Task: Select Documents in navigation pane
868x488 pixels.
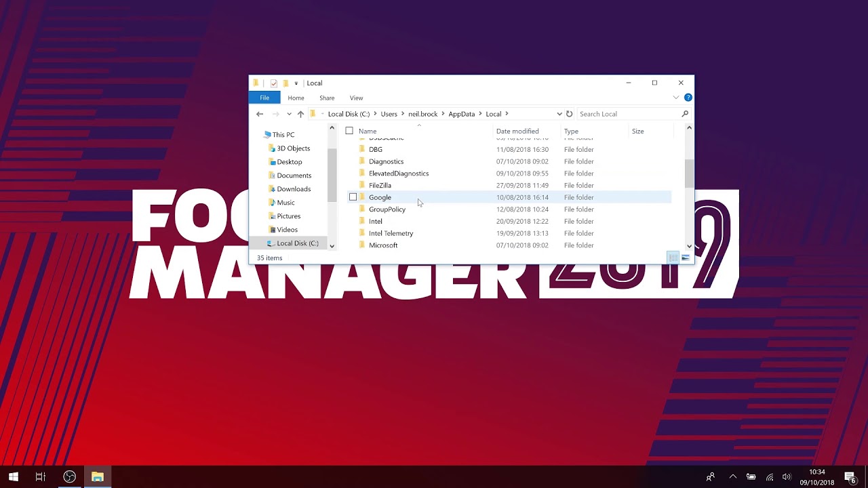Action: coord(294,176)
